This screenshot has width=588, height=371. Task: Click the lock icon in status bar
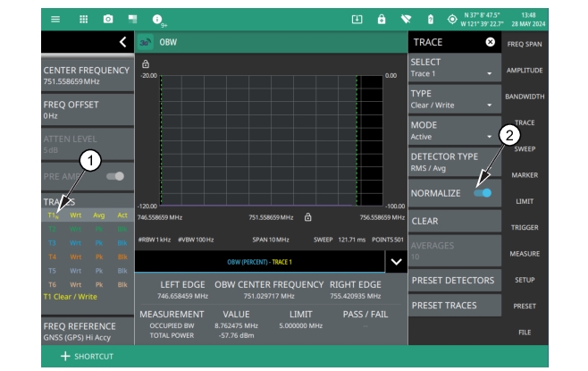(382, 19)
